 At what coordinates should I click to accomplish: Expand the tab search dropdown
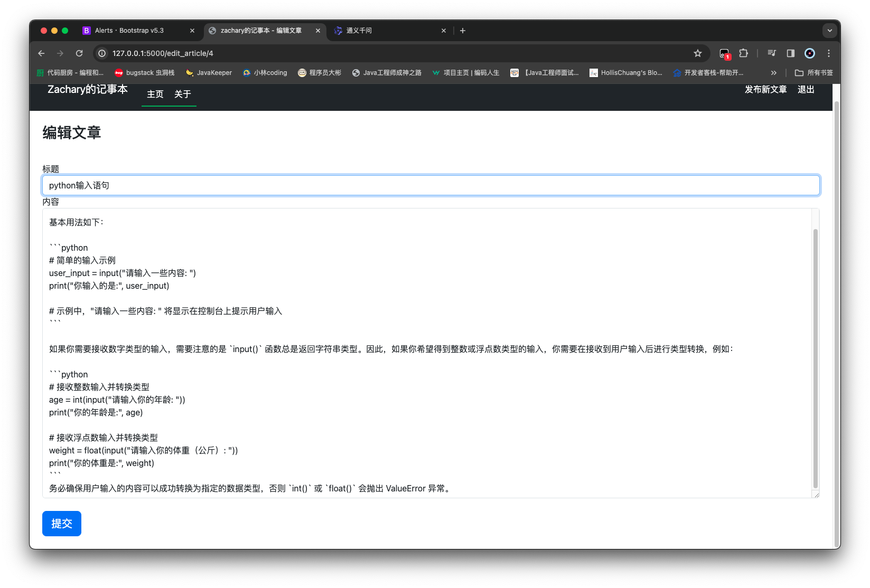(x=830, y=31)
